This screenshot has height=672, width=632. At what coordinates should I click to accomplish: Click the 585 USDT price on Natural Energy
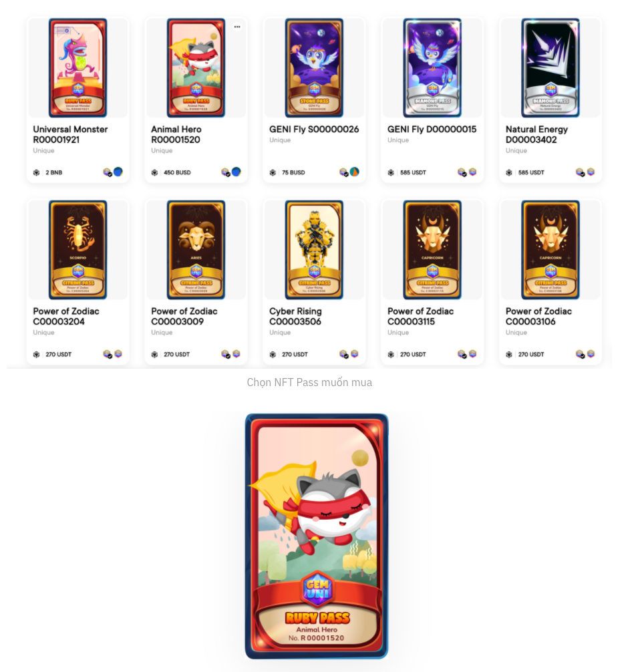click(531, 173)
